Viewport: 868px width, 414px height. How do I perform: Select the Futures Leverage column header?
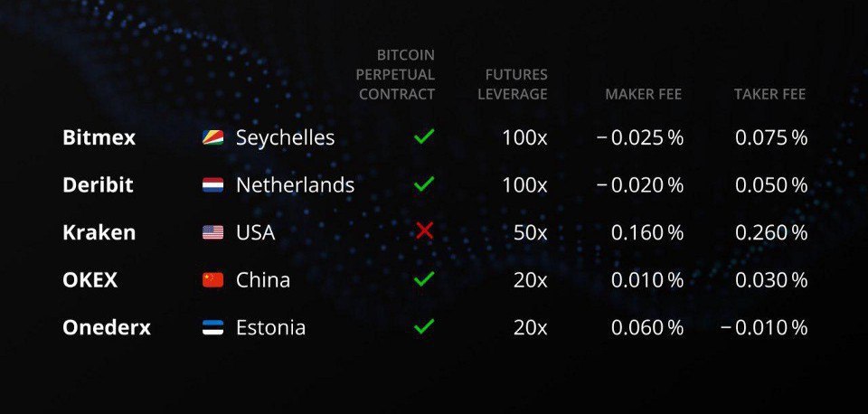(x=516, y=84)
